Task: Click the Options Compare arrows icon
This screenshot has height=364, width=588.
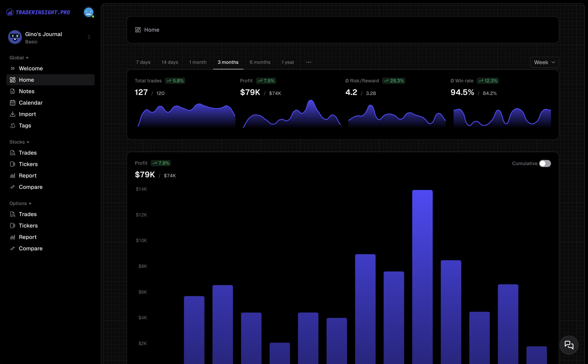Action: tap(13, 248)
